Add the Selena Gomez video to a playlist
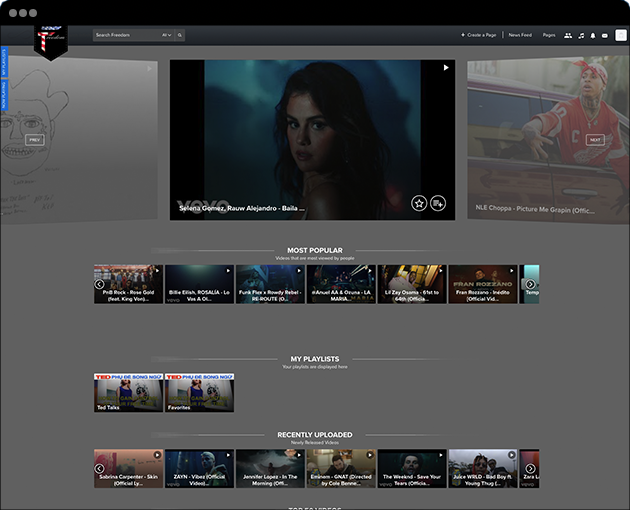 point(438,203)
